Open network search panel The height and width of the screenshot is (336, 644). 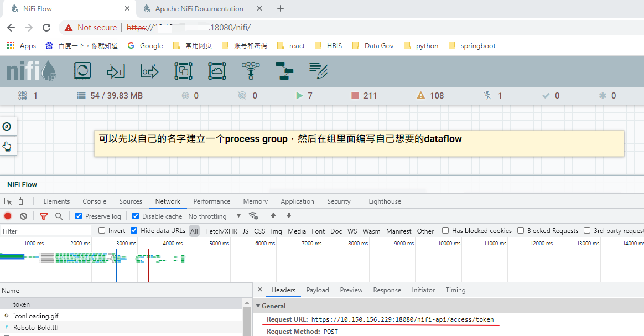click(59, 216)
